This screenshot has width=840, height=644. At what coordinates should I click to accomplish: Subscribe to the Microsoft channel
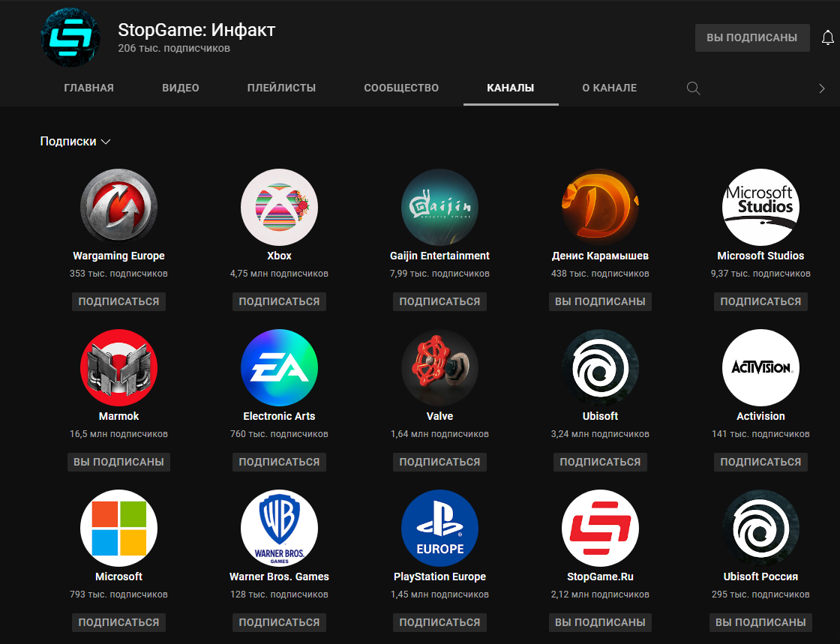pos(118,622)
